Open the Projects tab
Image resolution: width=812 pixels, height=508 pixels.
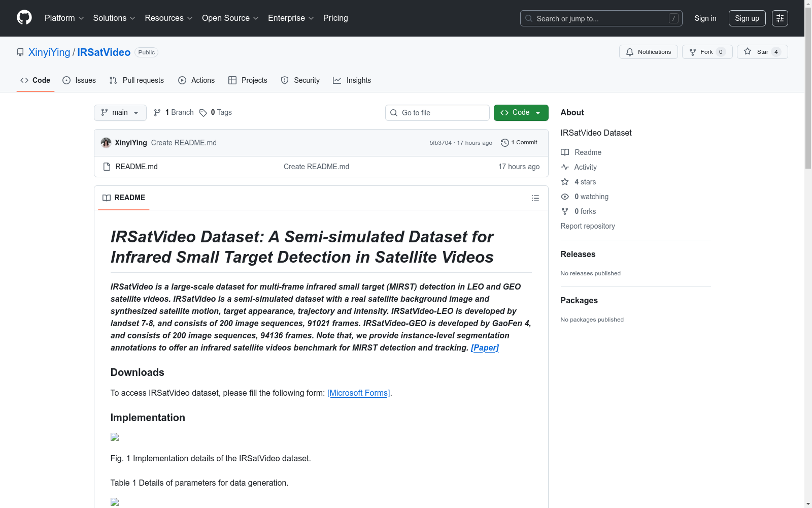click(248, 80)
